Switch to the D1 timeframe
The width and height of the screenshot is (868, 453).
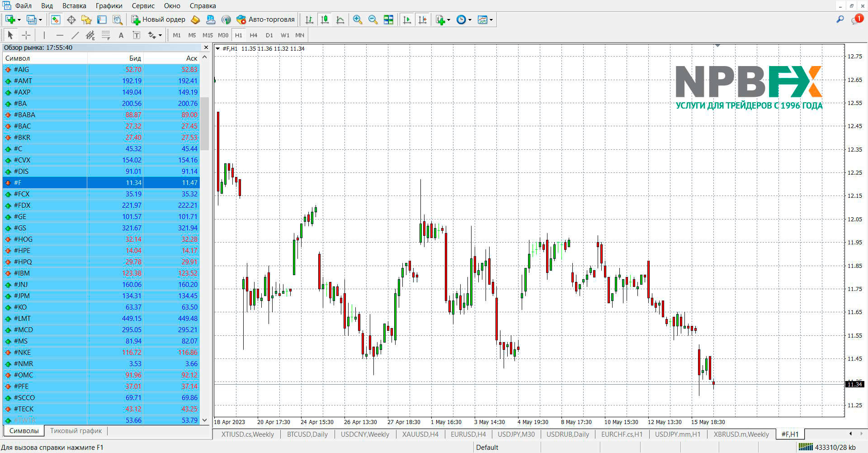(x=269, y=35)
